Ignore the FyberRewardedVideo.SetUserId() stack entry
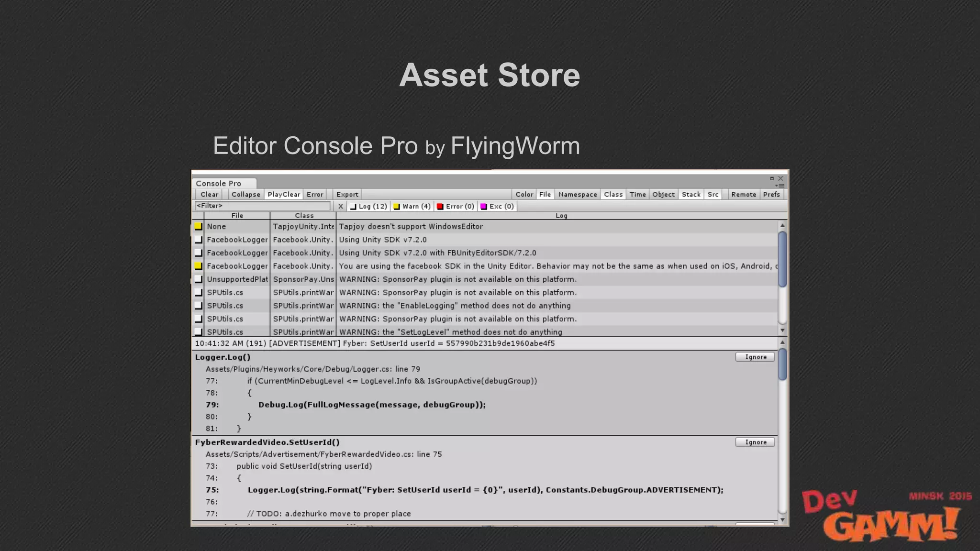This screenshot has width=980, height=551. coord(755,442)
